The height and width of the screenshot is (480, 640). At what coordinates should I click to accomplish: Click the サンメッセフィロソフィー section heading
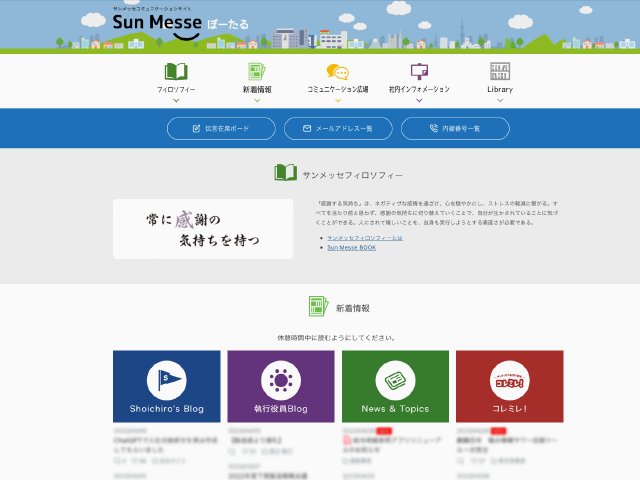coord(353,175)
